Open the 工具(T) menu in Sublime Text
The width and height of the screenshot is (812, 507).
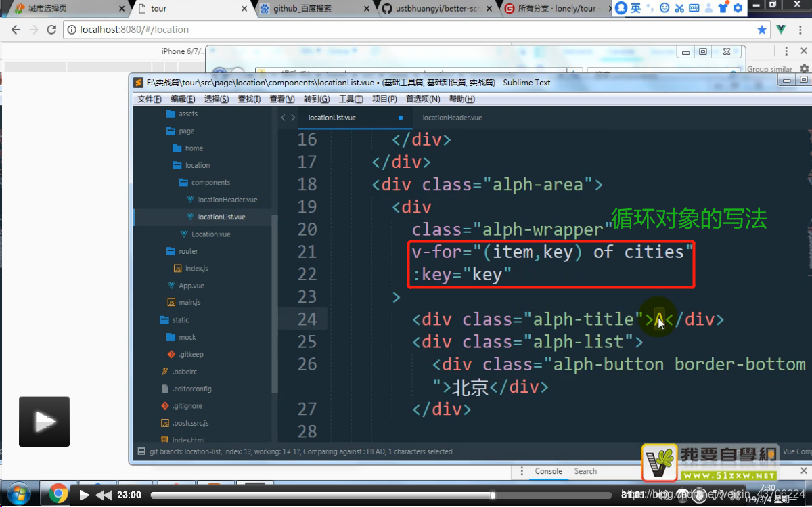click(x=351, y=99)
